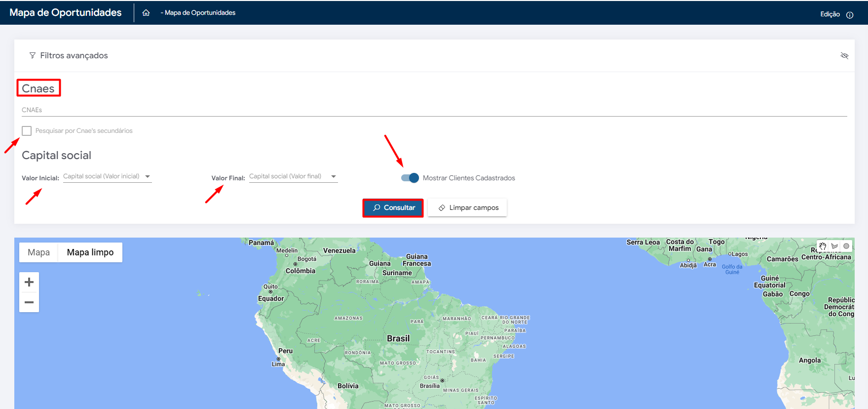
Task: Click the Angola label on the map
Action: click(810, 360)
